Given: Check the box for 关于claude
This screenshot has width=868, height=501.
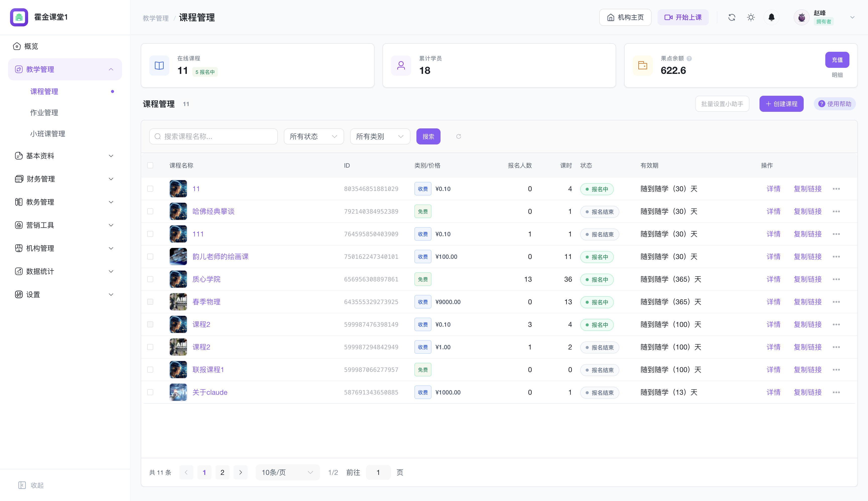Looking at the screenshot, I should (x=150, y=393).
